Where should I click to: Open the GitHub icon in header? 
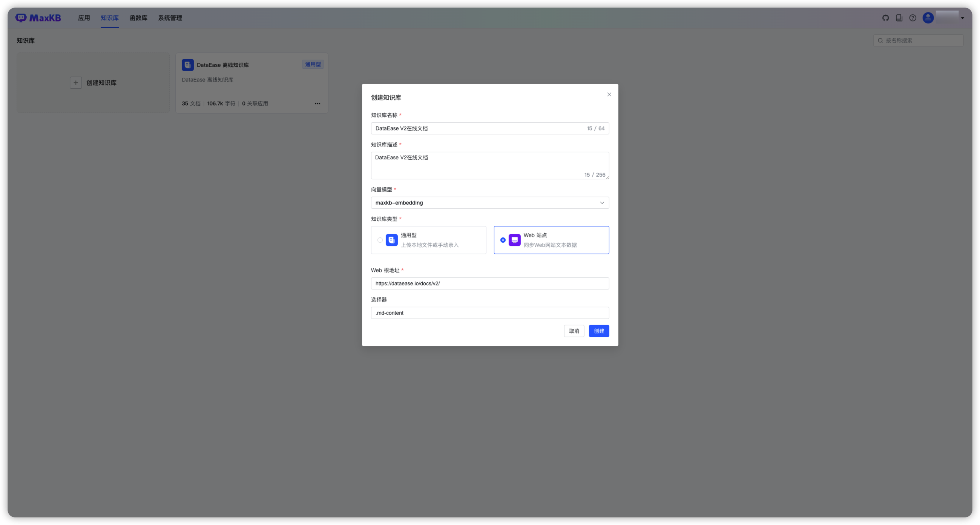coord(885,18)
